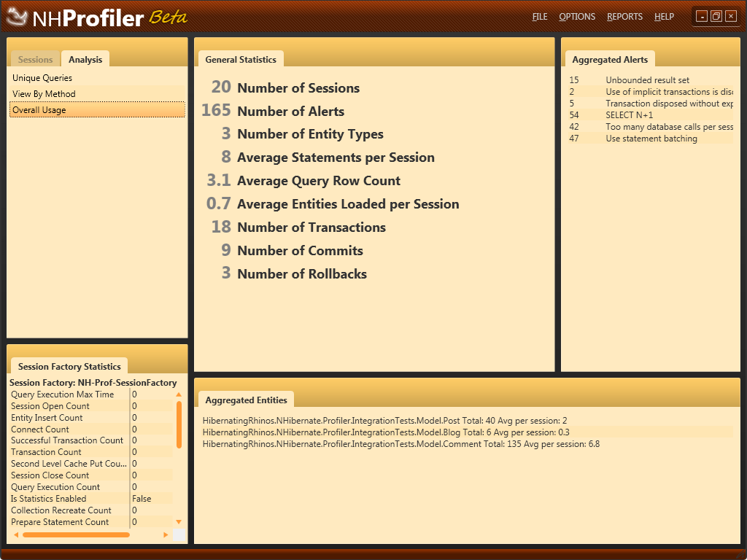Click the Number of Alerts statistic

pos(273,111)
